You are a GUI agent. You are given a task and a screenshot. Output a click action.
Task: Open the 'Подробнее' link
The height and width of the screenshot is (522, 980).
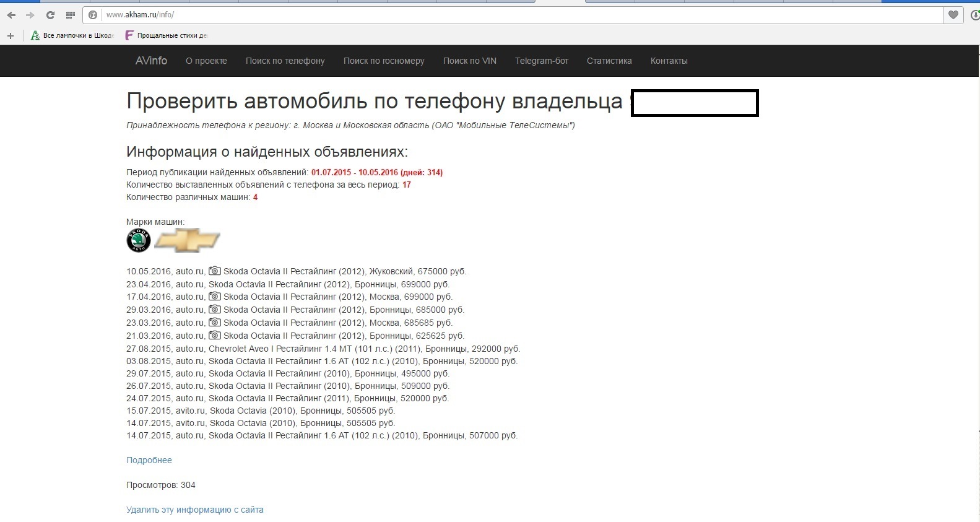pos(149,460)
